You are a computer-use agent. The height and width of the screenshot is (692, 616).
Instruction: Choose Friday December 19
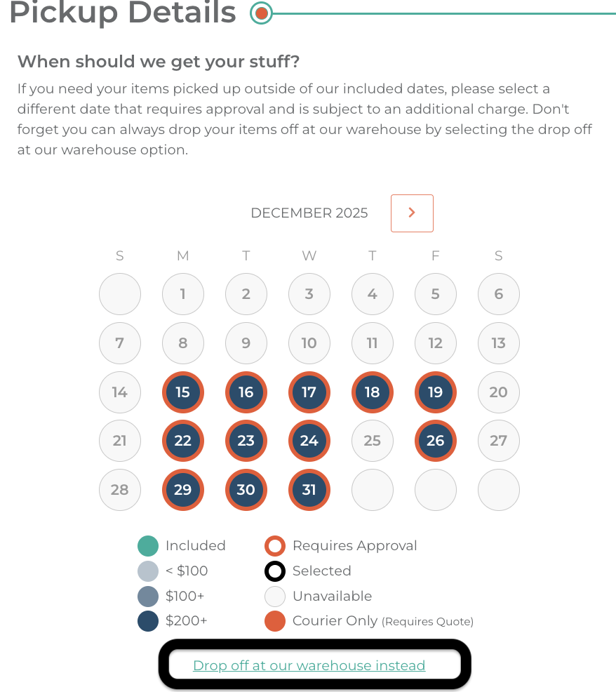pyautogui.click(x=435, y=392)
